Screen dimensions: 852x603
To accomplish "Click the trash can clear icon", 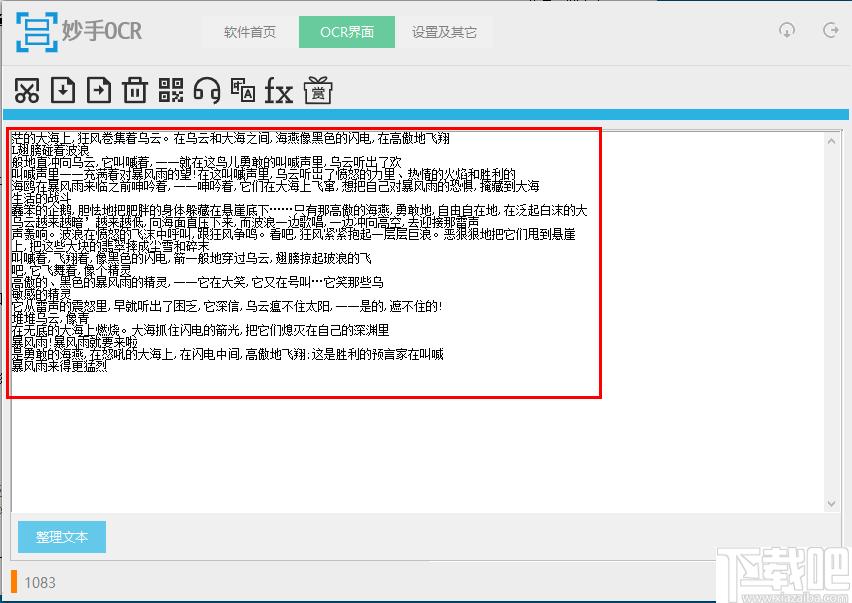I will (135, 90).
